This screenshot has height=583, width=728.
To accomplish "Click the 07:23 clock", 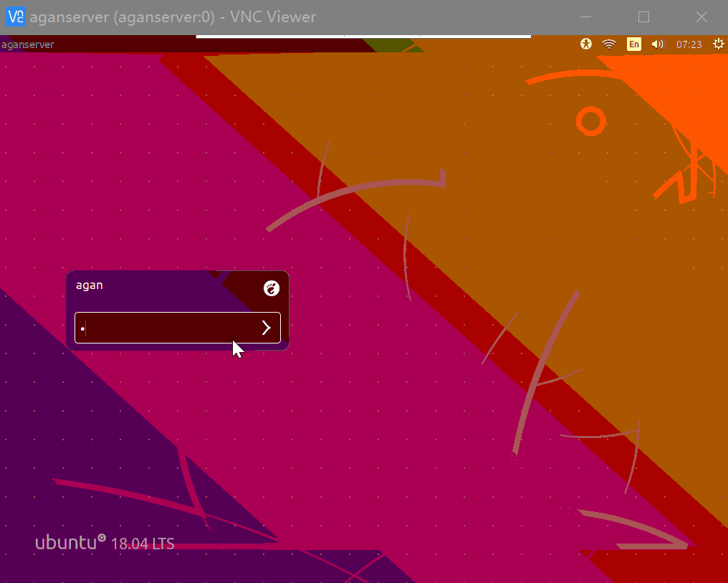I will 689,44.
